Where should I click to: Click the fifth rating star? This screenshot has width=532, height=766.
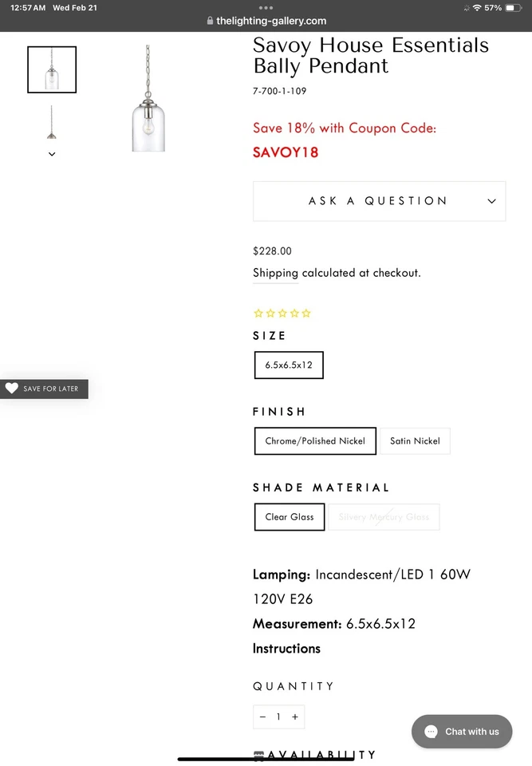coord(306,313)
